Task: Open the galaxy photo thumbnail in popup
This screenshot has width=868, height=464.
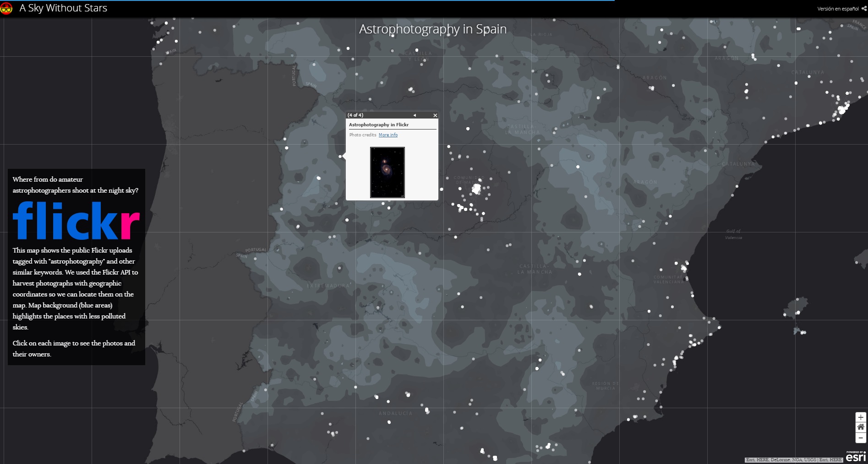Action: [387, 173]
